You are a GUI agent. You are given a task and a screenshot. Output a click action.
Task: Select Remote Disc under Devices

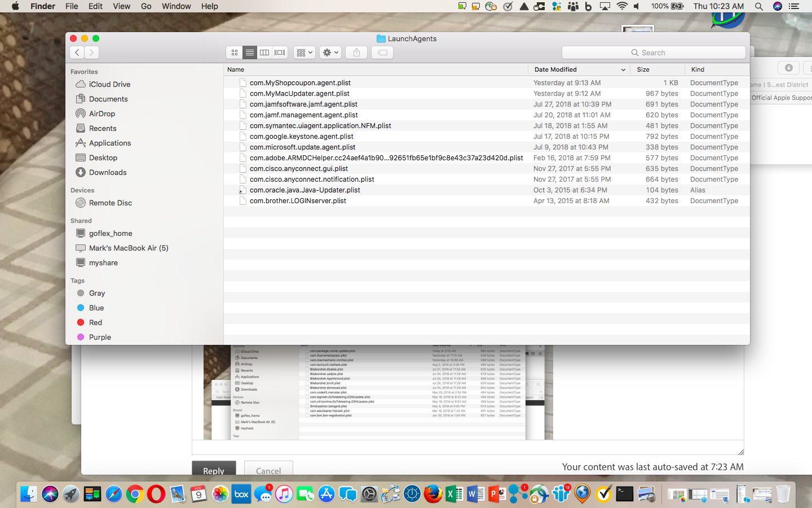pyautogui.click(x=111, y=203)
